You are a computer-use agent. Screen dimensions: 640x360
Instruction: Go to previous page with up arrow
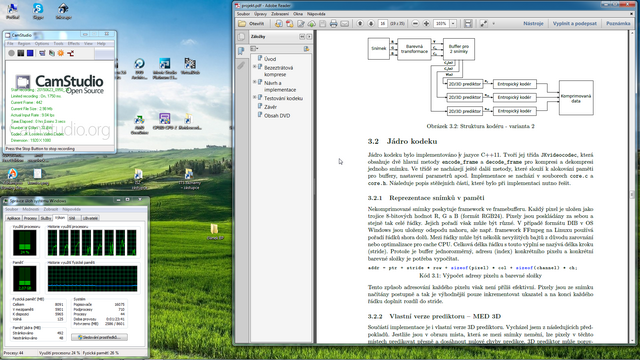[360, 24]
